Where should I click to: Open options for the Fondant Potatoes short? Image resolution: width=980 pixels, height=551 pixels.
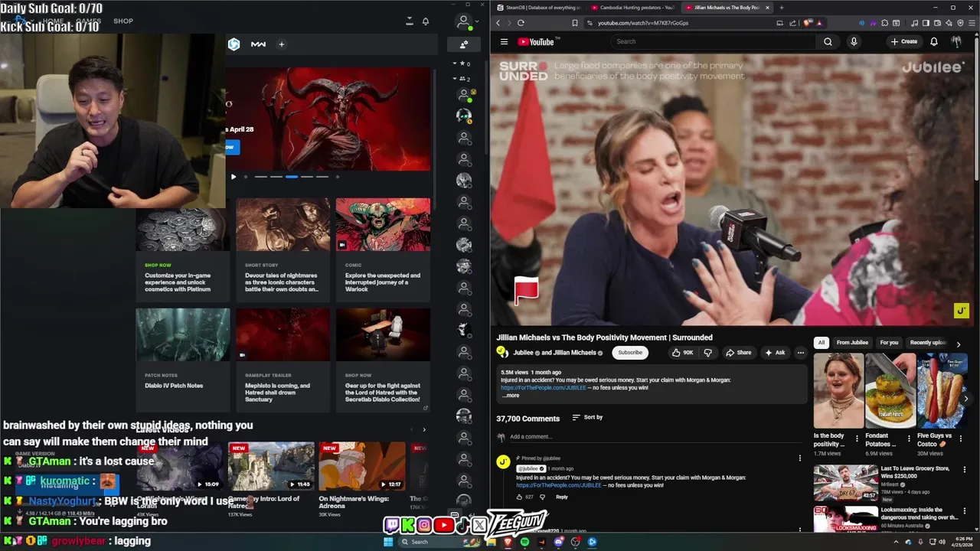click(909, 439)
